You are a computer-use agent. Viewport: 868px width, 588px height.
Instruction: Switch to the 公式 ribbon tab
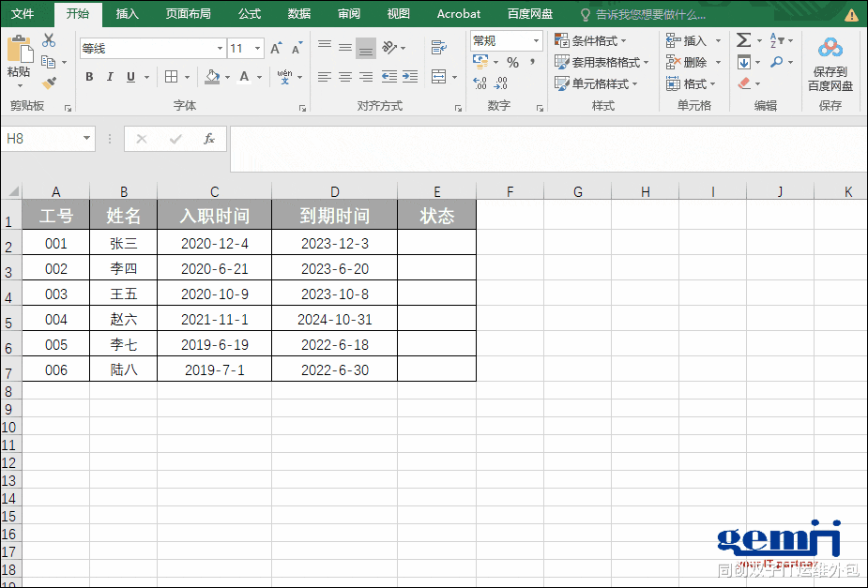point(249,13)
